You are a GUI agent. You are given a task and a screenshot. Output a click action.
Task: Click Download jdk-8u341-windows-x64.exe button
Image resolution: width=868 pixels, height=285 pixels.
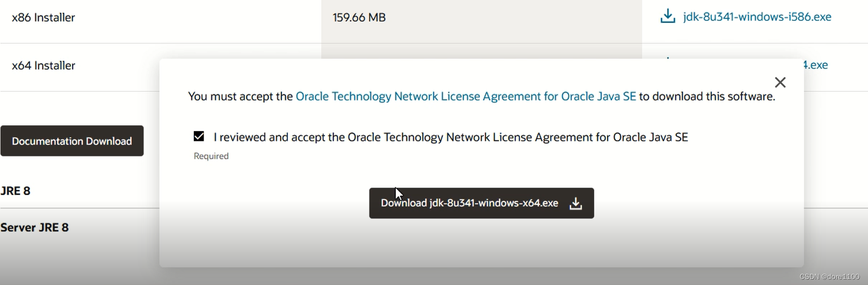pos(481,203)
